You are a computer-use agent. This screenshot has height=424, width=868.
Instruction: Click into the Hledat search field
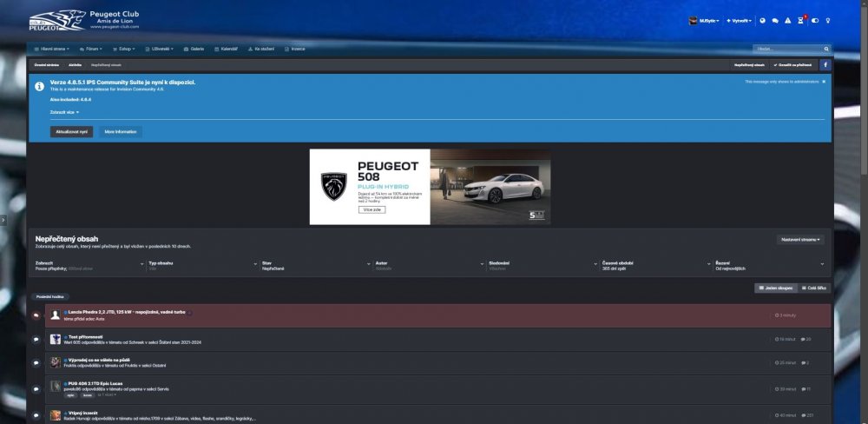[x=787, y=49]
